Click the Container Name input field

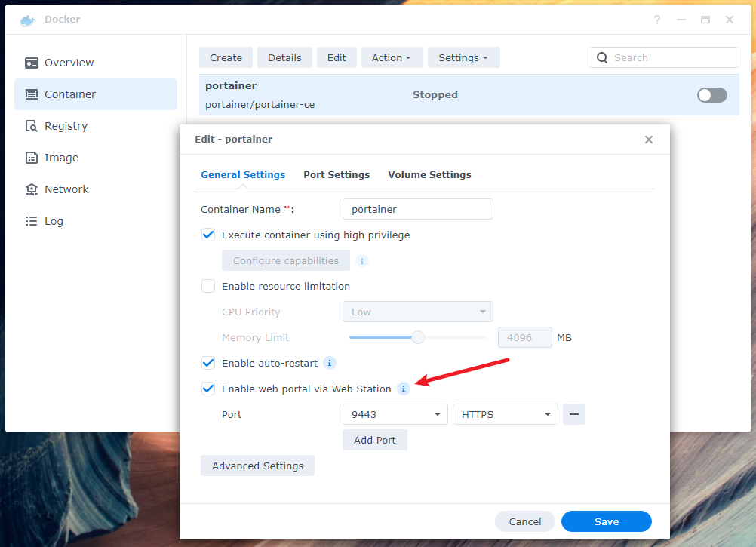(417, 209)
